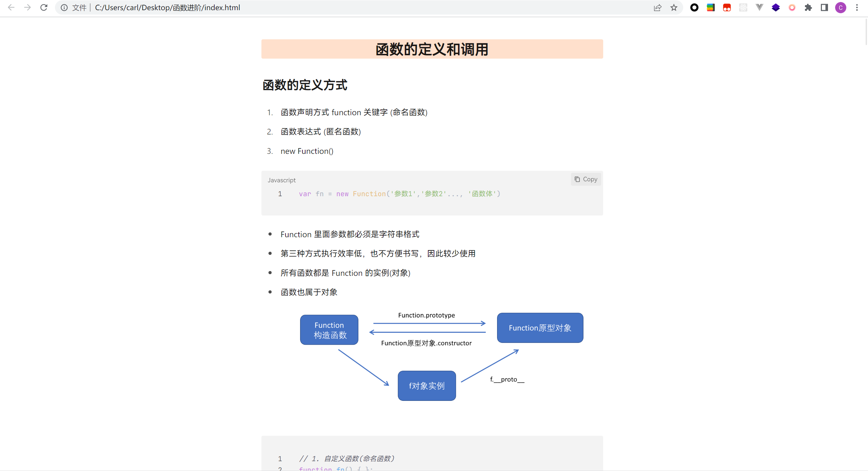This screenshot has width=868, height=471.
Task: Open the Extensions puzzle-piece menu
Action: 809,7
